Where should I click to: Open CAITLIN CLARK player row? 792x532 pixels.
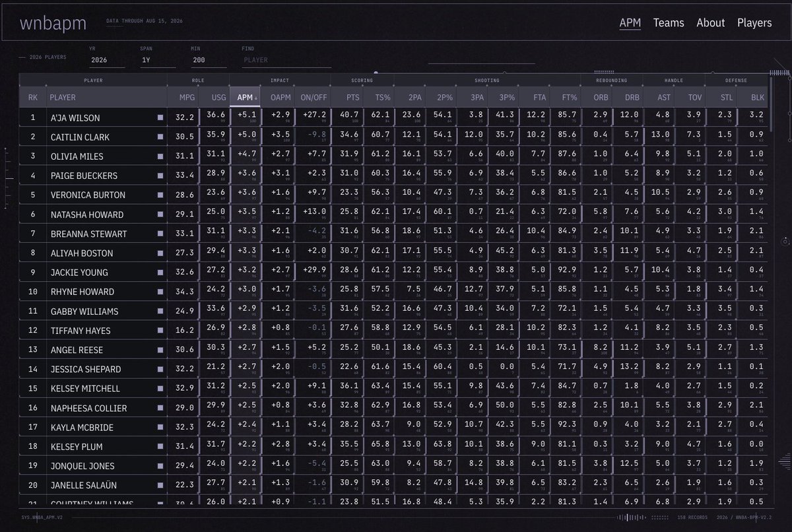point(394,137)
